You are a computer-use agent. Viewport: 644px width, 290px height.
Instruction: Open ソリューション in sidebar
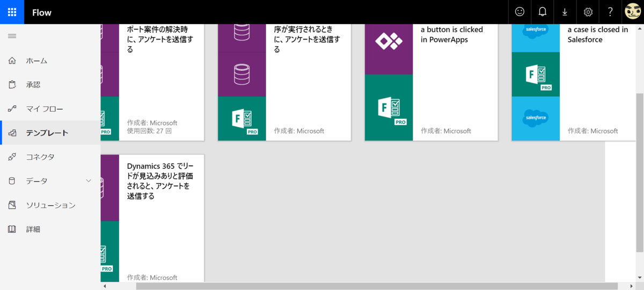(50, 205)
